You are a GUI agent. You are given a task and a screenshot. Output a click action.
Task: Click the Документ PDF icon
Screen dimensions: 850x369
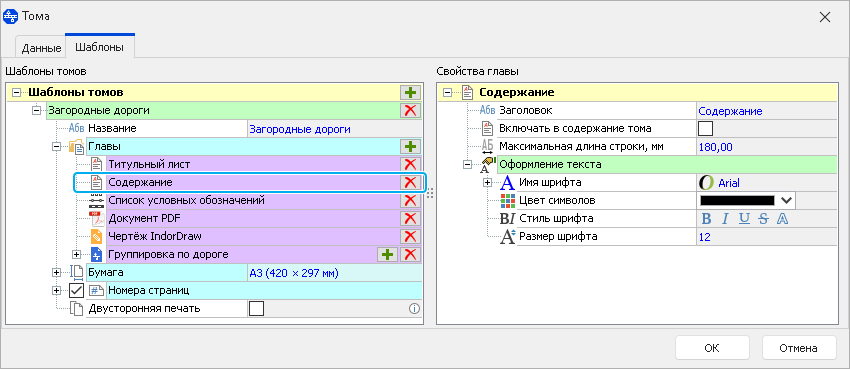coord(96,218)
